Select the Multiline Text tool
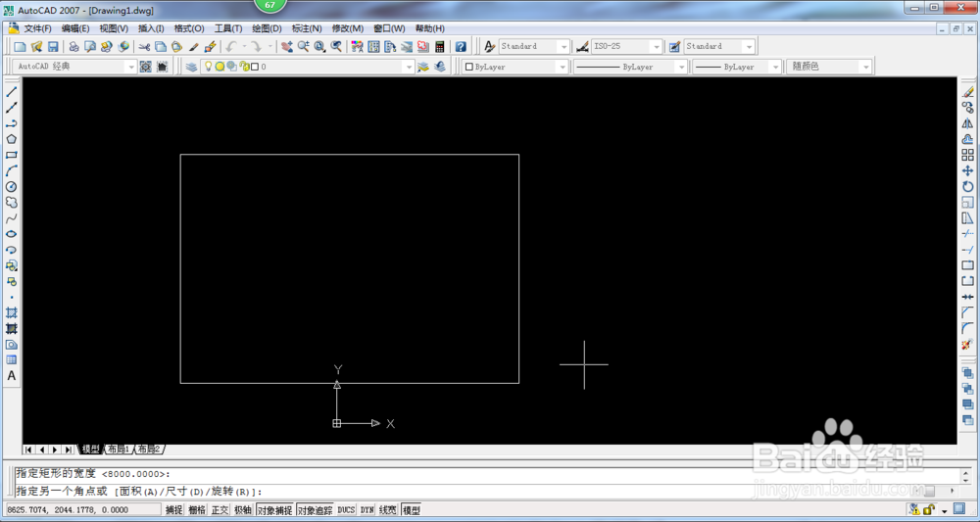Image resolution: width=980 pixels, height=522 pixels. click(x=11, y=376)
